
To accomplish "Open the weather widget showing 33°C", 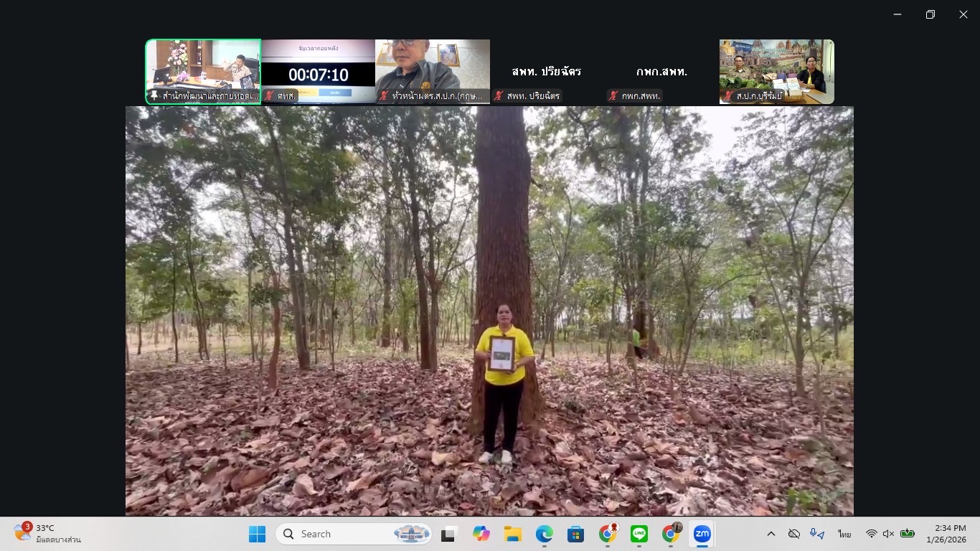I will coord(47,534).
